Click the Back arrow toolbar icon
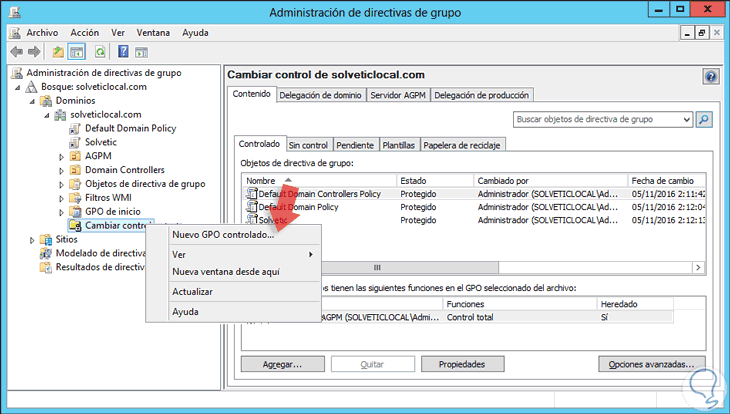This screenshot has height=414, width=730. tap(16, 52)
